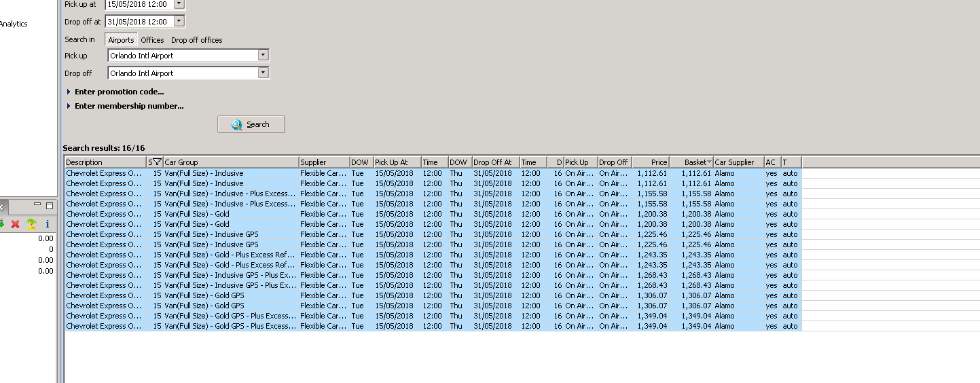980x383 pixels.
Task: Click the sort arrow in Basket header
Action: (710, 162)
